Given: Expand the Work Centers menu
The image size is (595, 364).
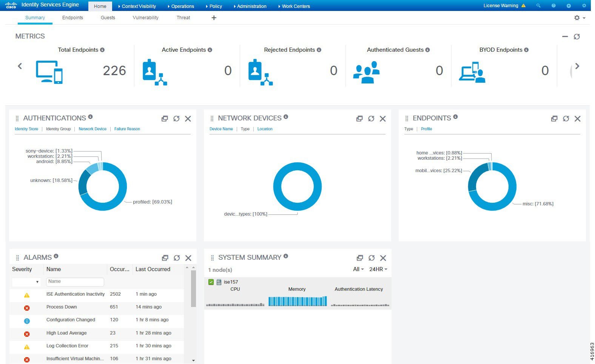Looking at the screenshot, I should [294, 6].
